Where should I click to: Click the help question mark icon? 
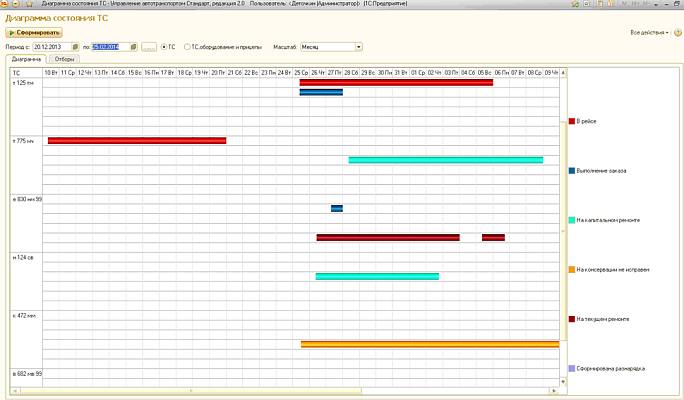point(678,33)
